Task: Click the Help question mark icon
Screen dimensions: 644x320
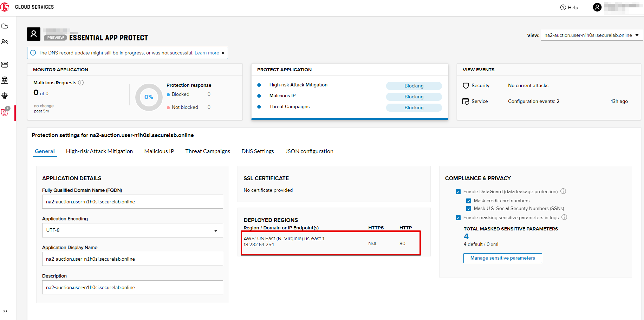Action: click(x=563, y=7)
